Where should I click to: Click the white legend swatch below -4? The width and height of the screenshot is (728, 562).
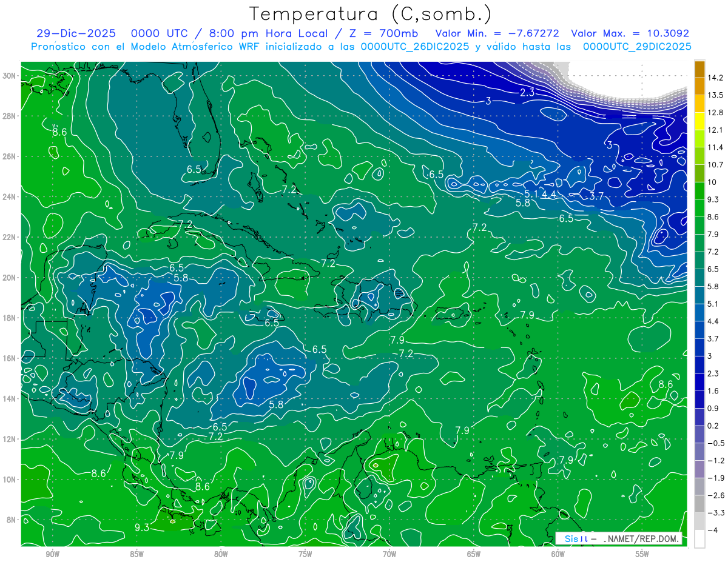699,539
